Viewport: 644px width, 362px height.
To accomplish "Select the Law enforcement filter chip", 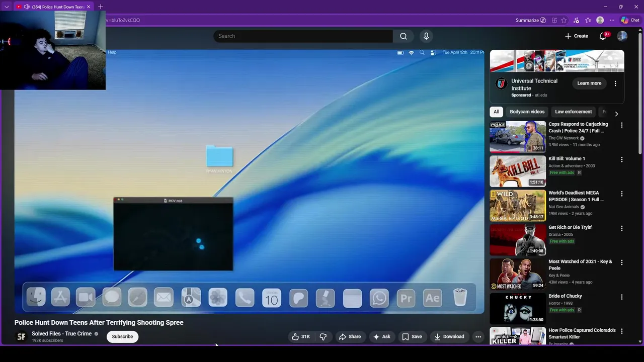I will 573,112.
